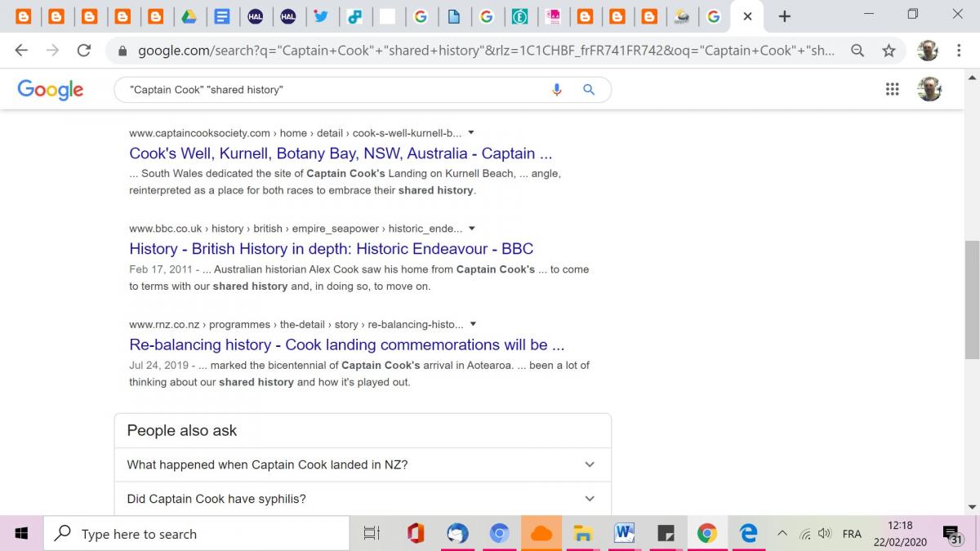The width and height of the screenshot is (980, 551).
Task: Click the 'People also ask' heading
Action: [182, 430]
